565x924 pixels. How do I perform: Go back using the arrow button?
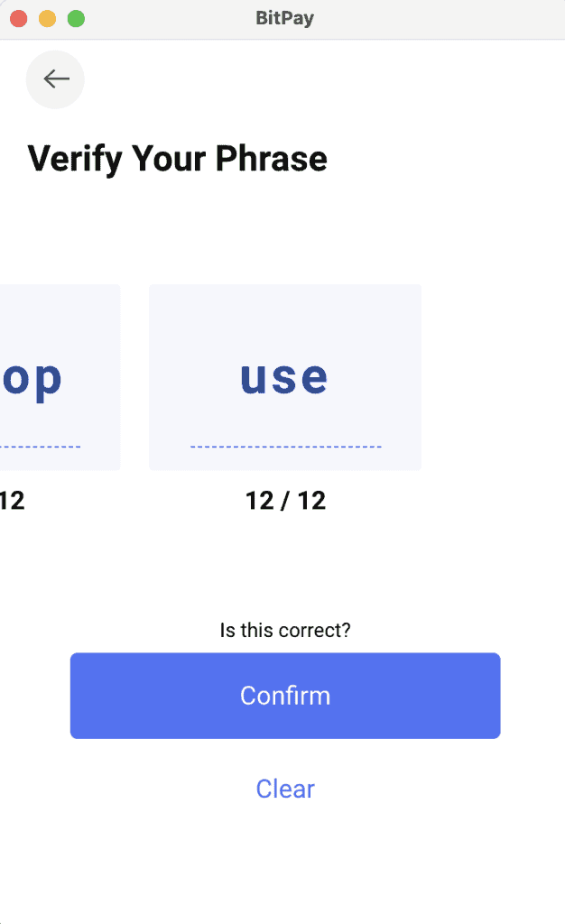(x=55, y=79)
